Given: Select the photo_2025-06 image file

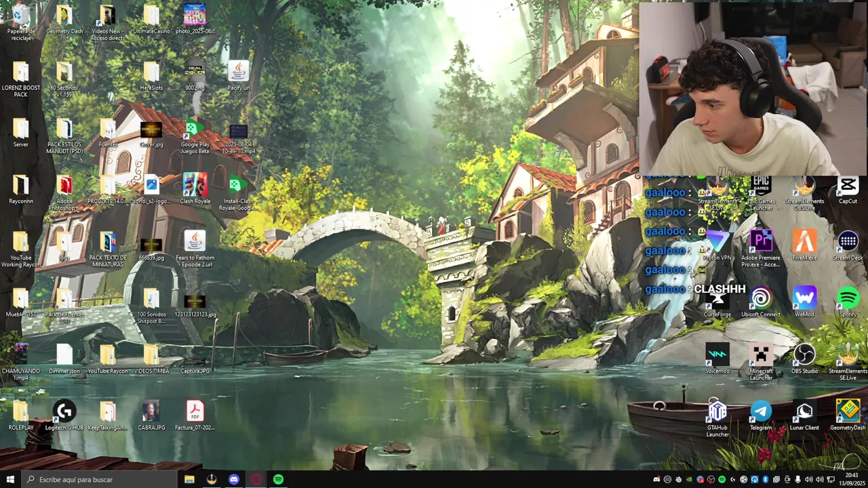Looking at the screenshot, I should (195, 20).
